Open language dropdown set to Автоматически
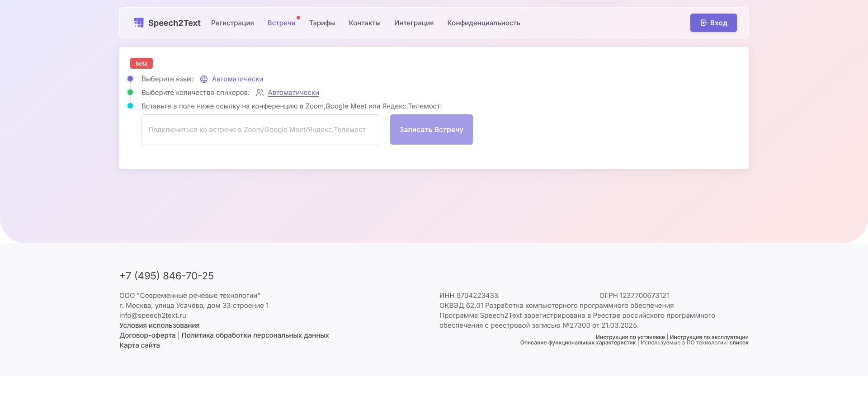Image resolution: width=868 pixels, height=419 pixels. (237, 79)
